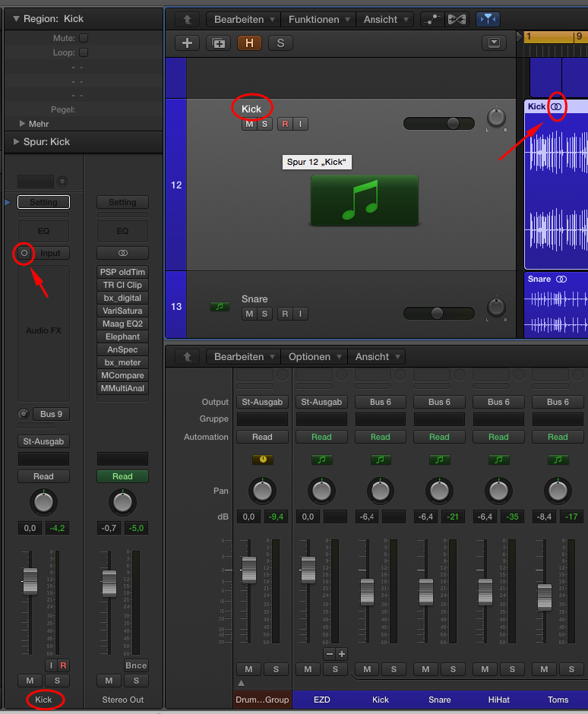Toggle red R record button on inspector Kick strip

point(63,665)
